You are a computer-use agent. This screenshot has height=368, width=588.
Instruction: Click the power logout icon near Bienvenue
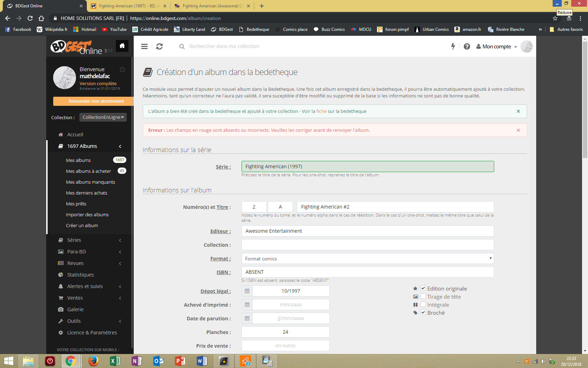(122, 69)
